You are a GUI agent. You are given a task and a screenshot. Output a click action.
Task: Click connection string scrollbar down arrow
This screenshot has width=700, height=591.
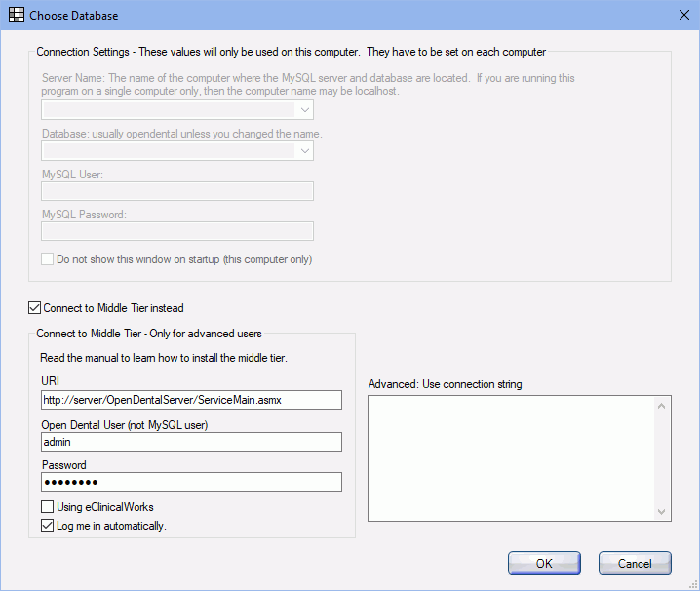click(662, 511)
